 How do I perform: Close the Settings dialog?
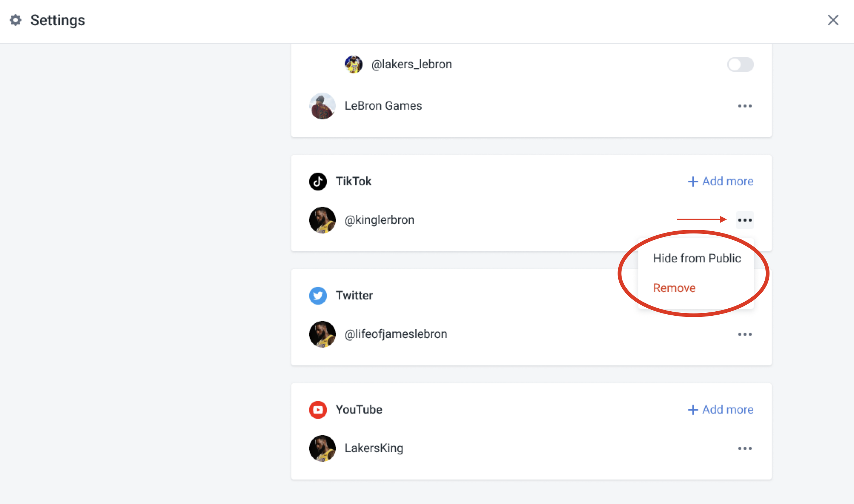coord(833,20)
